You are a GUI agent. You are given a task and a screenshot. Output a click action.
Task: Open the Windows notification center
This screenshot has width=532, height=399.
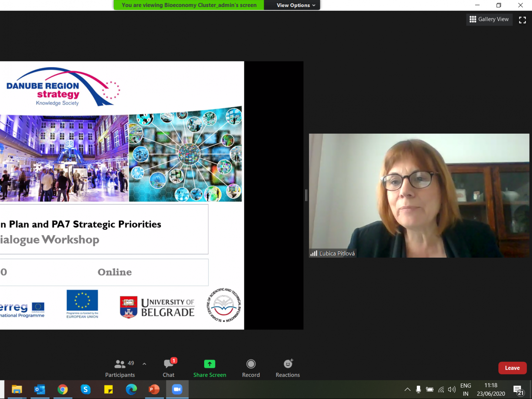518,390
